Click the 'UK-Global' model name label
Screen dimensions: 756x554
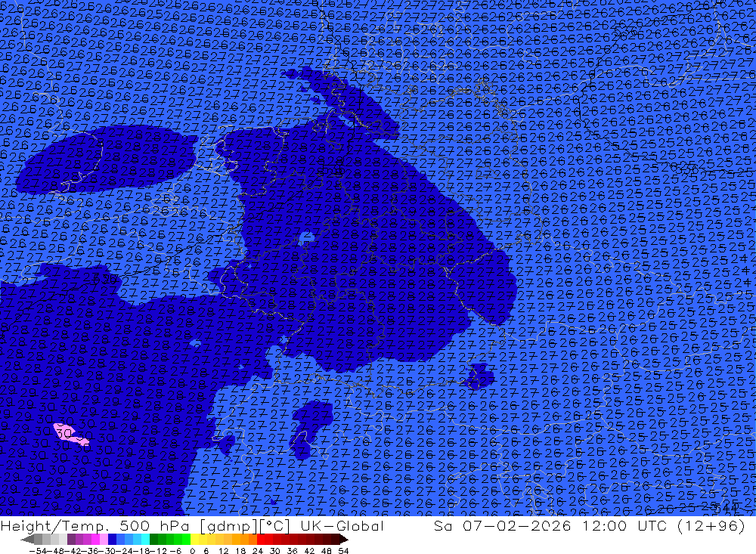[342, 525]
